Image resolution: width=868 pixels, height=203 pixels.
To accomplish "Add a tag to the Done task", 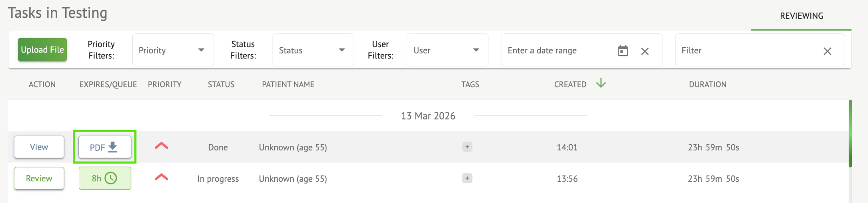I will click(x=467, y=147).
